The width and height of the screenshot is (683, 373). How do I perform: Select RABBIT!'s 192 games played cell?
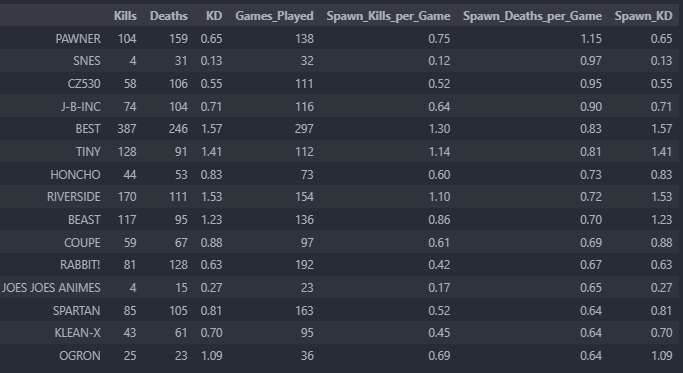pos(304,265)
